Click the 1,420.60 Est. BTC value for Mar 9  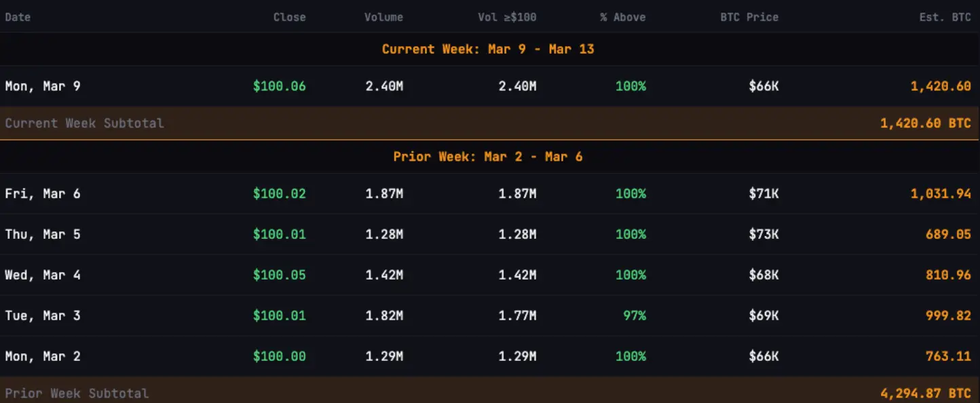tap(941, 86)
